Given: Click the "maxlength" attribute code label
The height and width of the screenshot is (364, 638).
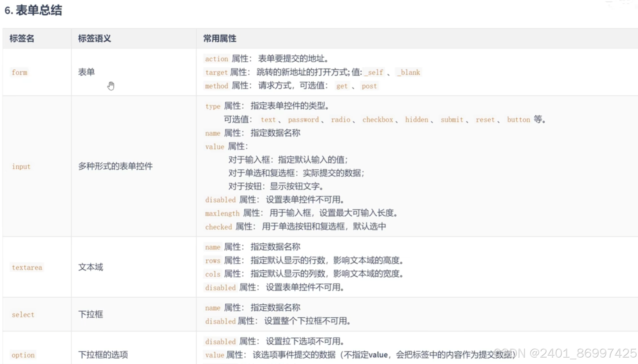Looking at the screenshot, I should [222, 213].
